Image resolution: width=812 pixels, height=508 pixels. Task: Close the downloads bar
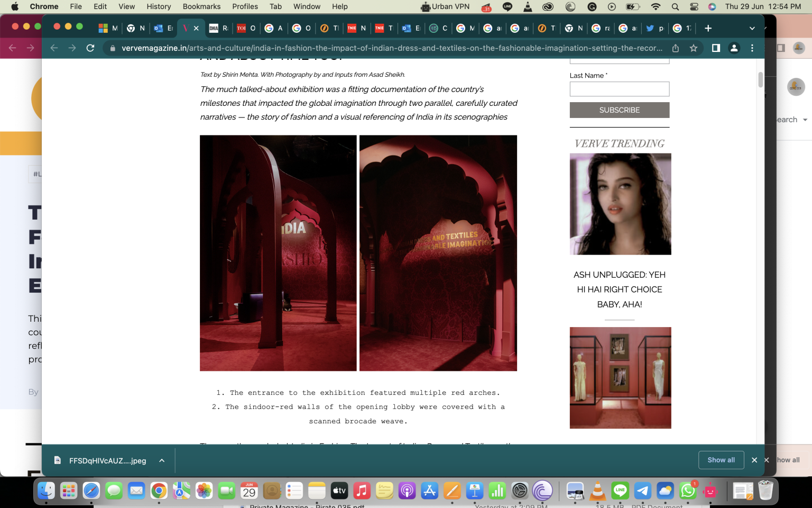(x=754, y=460)
